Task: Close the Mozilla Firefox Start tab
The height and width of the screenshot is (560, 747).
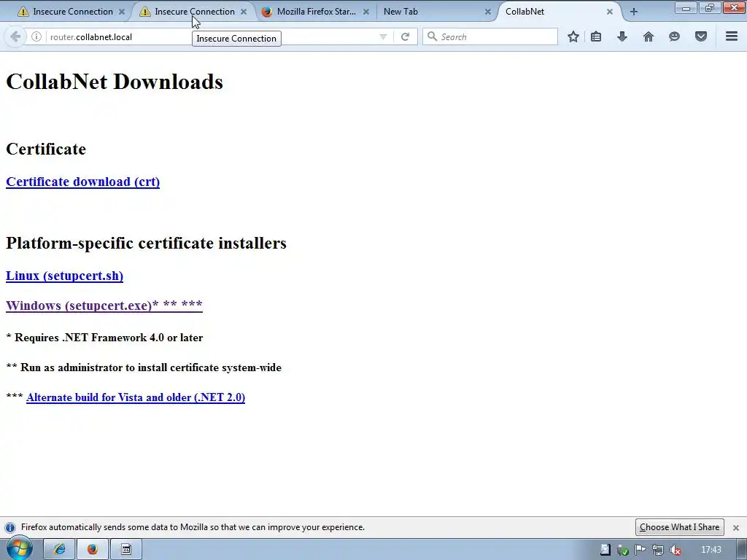Action: click(x=366, y=12)
